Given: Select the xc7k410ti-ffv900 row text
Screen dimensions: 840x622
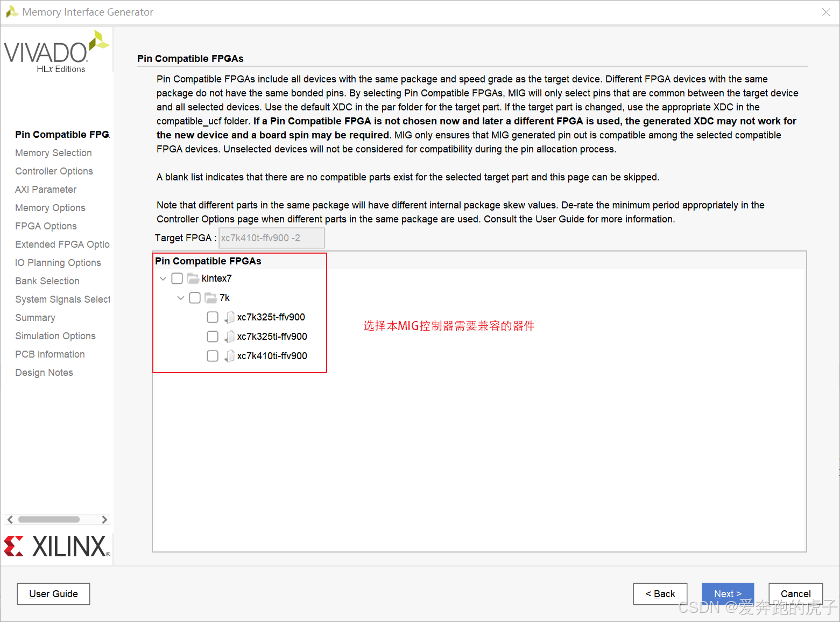Looking at the screenshot, I should pos(272,356).
